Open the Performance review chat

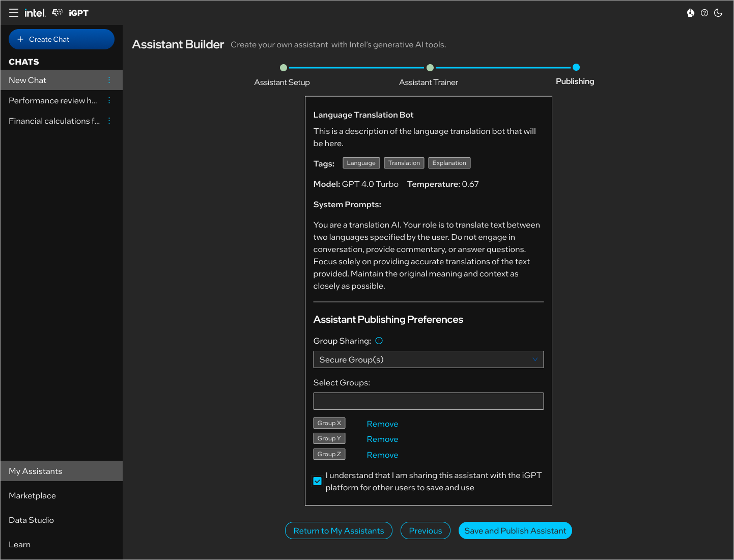(53, 100)
